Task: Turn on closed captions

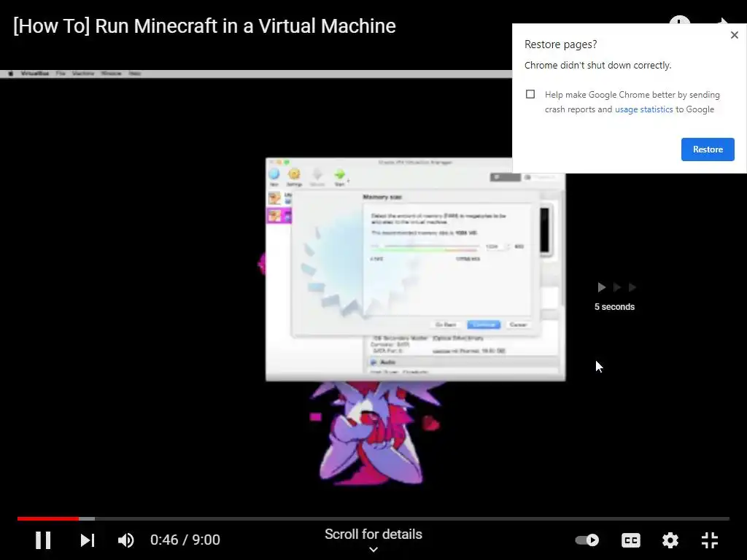Action: coord(631,540)
